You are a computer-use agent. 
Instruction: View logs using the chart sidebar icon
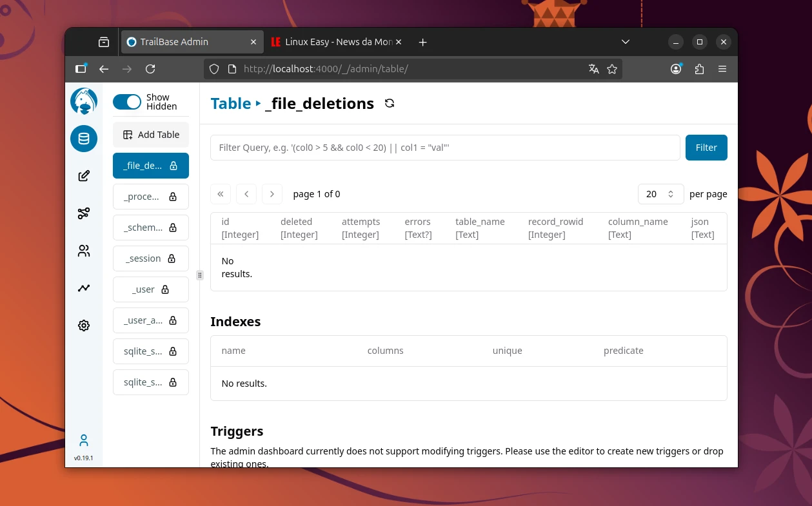(83, 287)
